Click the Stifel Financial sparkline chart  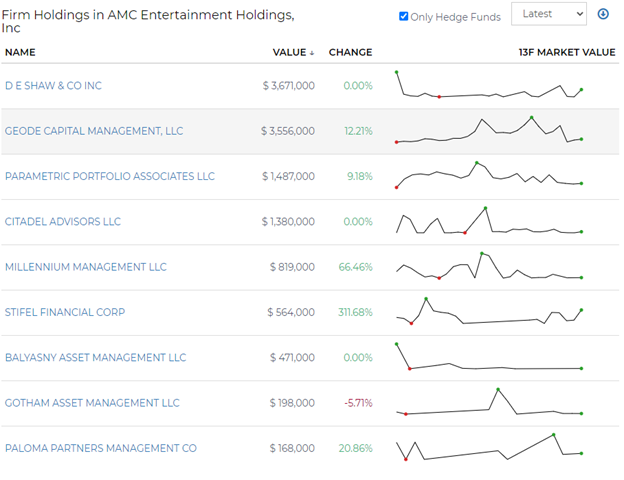(489, 311)
